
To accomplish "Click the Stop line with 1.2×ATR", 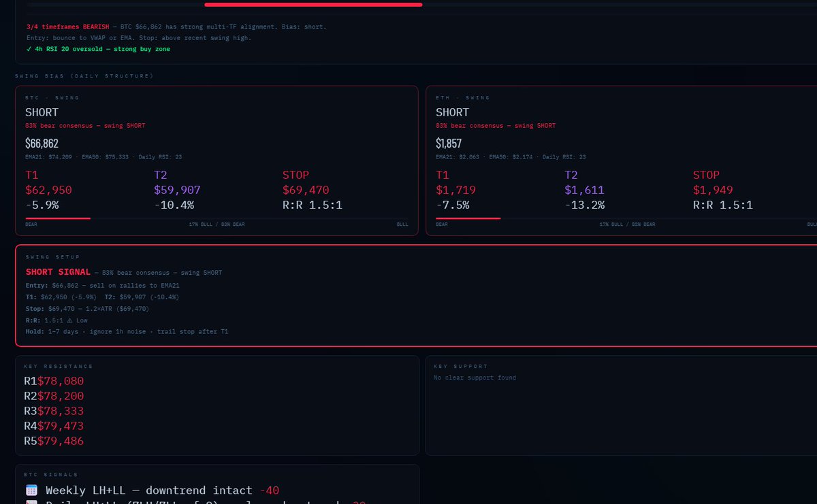I will [x=87, y=309].
